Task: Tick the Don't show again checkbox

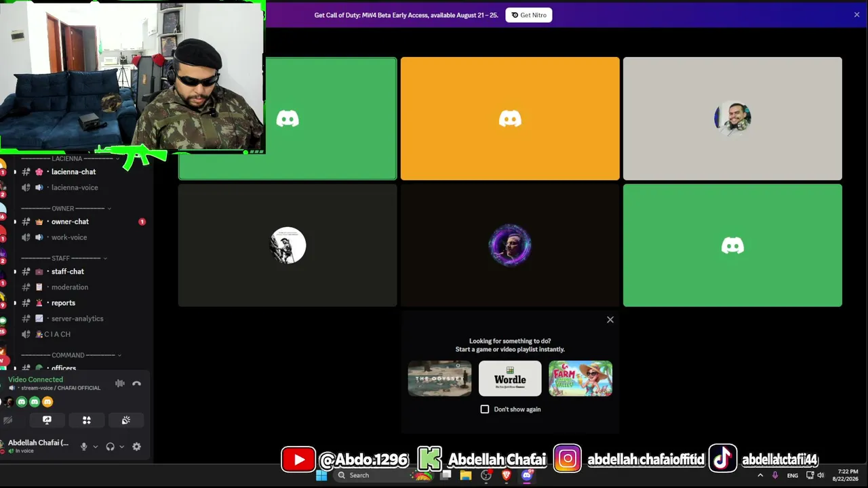Action: click(485, 409)
